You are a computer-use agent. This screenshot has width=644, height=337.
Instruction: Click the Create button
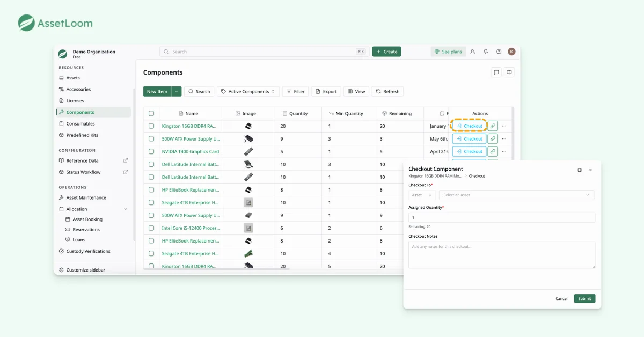pos(386,52)
